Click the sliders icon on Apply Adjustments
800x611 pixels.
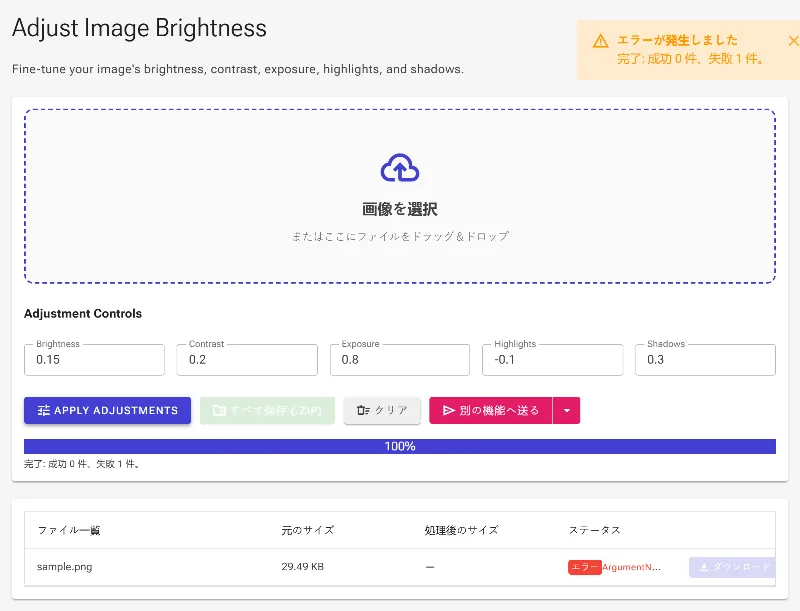(x=44, y=411)
